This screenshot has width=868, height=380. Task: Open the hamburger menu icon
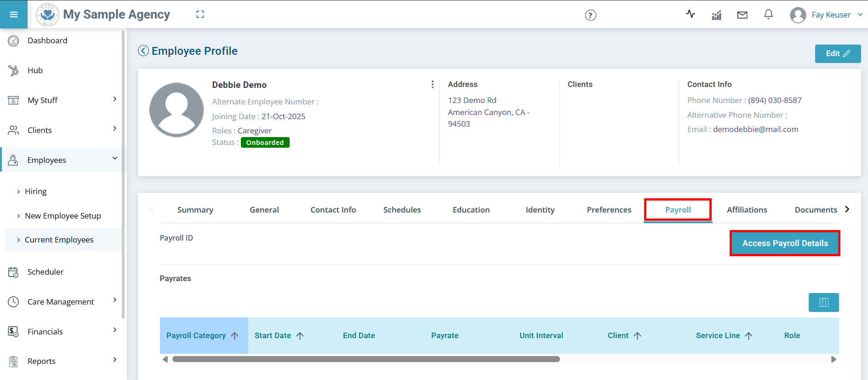(x=14, y=14)
